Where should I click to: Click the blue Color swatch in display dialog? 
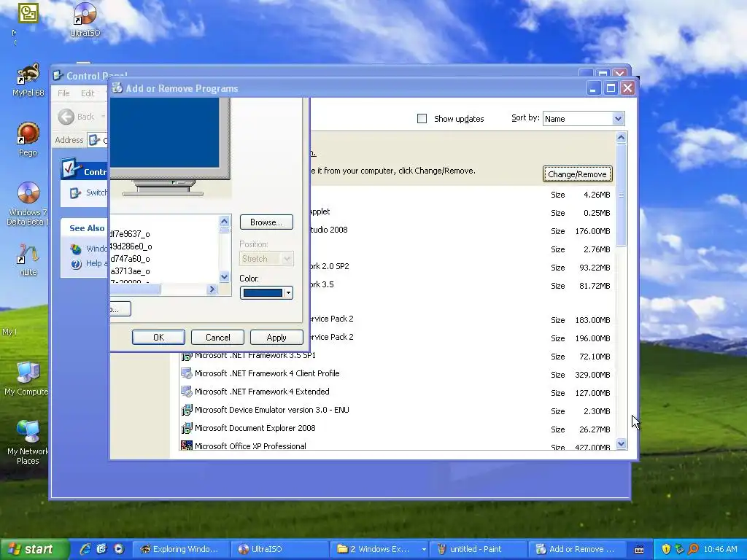pos(263,293)
